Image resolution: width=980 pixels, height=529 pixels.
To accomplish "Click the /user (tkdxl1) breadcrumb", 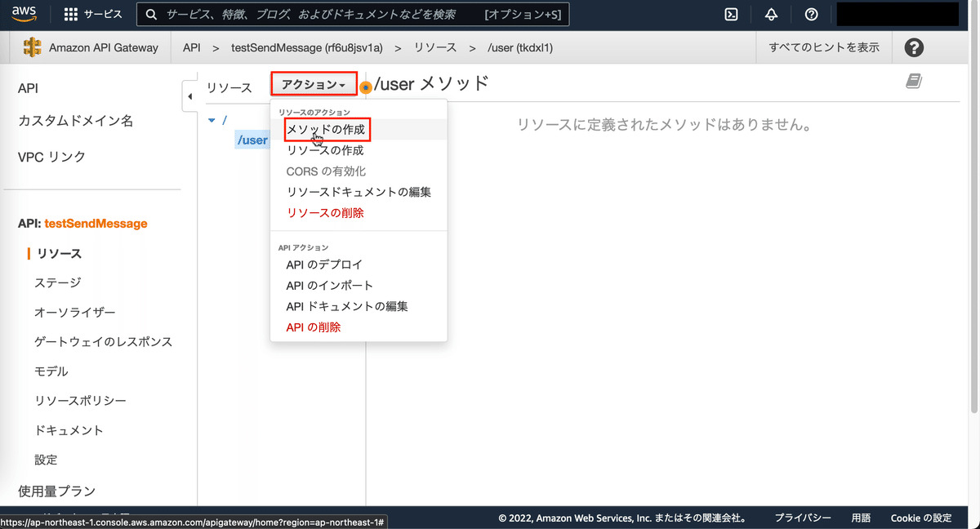I will pos(520,47).
